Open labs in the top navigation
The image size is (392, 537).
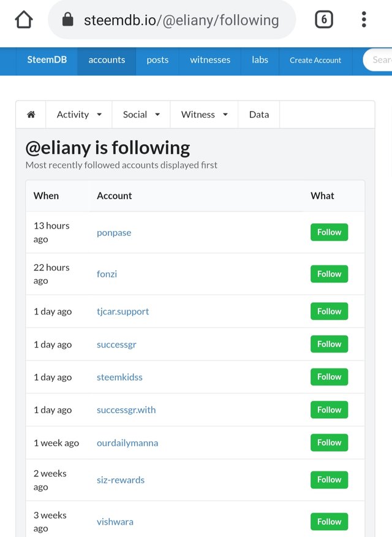(x=260, y=60)
